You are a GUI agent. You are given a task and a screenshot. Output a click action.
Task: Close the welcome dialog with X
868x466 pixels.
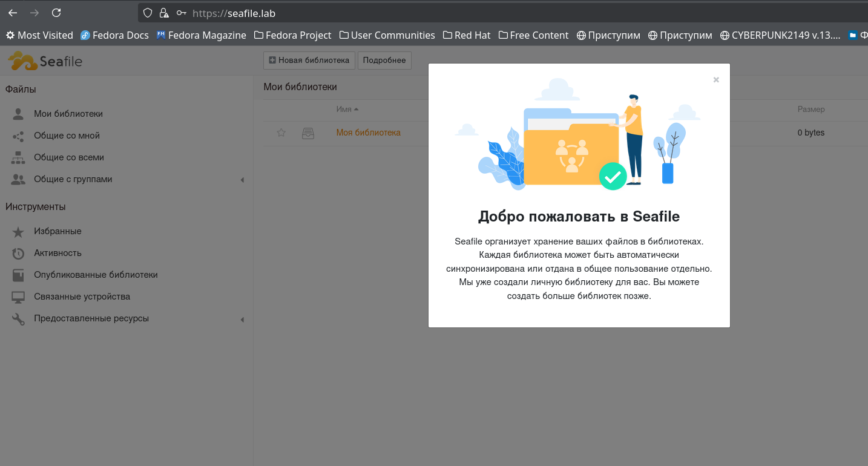pos(716,79)
